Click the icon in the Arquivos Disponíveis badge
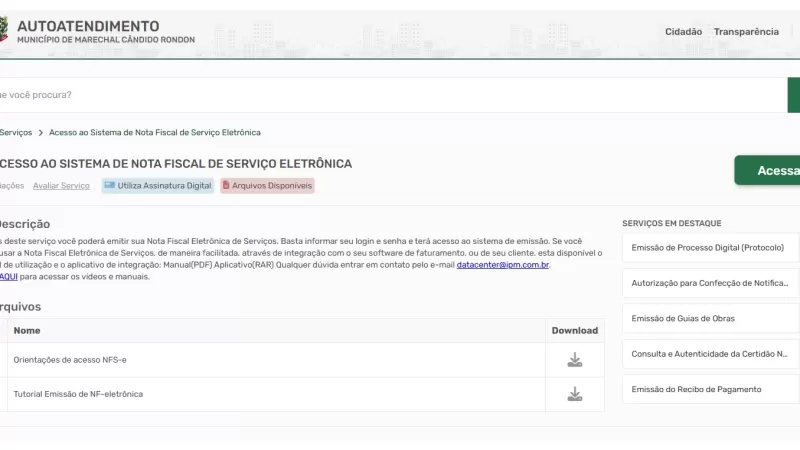 click(x=226, y=185)
